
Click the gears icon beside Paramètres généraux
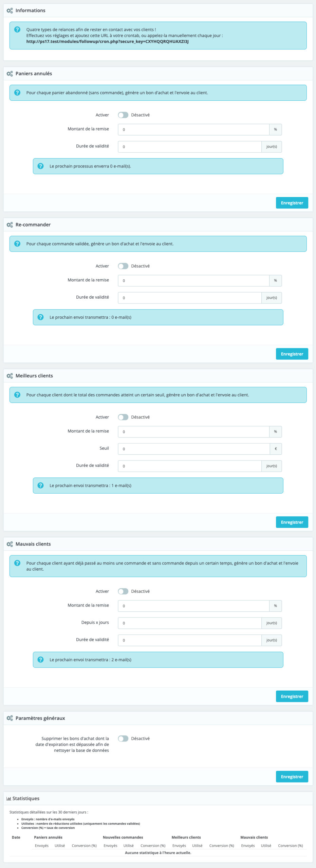click(x=10, y=718)
